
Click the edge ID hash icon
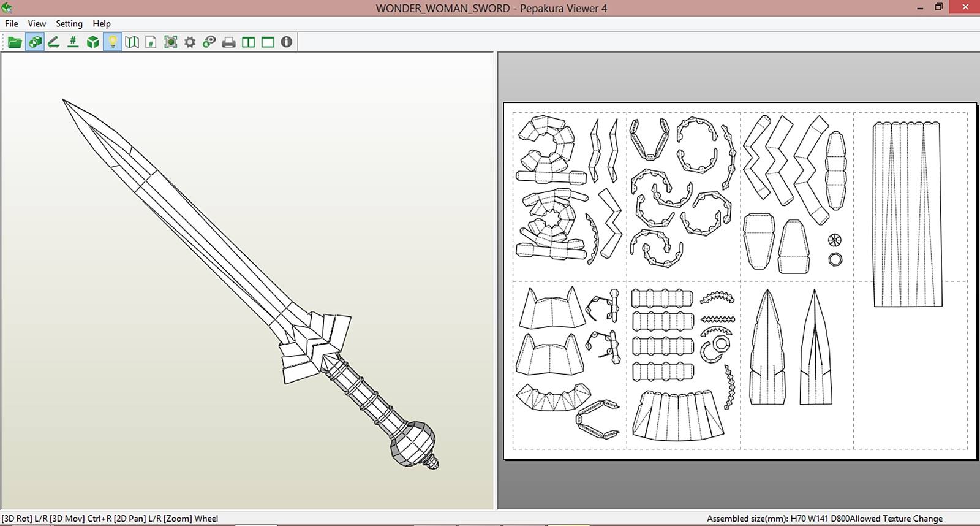(73, 42)
